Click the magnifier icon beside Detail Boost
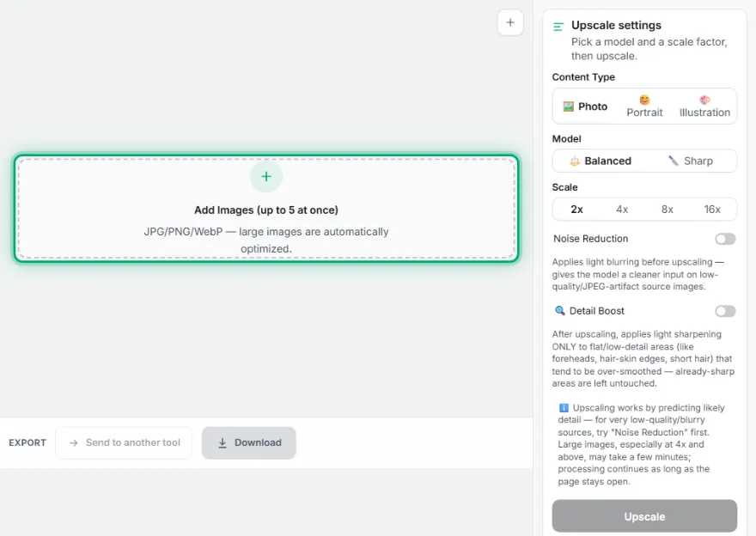 point(559,311)
